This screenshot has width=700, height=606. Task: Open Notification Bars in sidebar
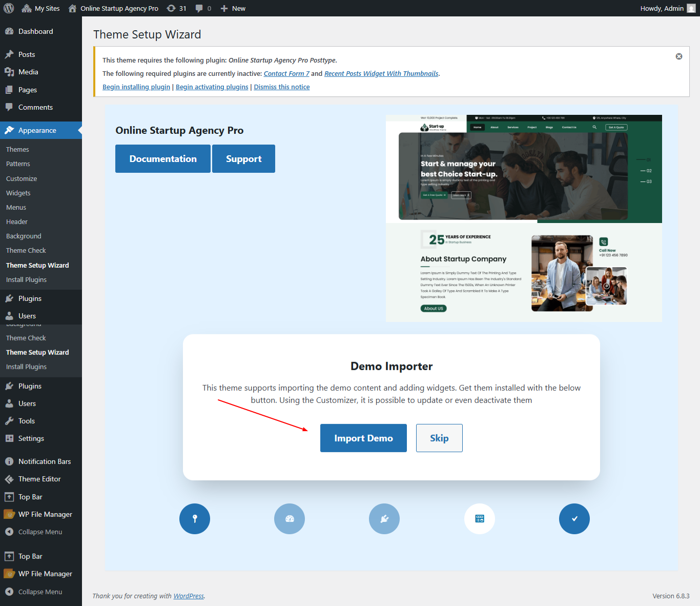point(45,461)
